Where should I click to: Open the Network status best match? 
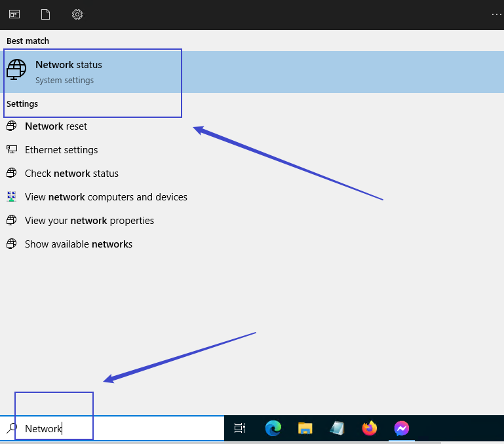(69, 72)
